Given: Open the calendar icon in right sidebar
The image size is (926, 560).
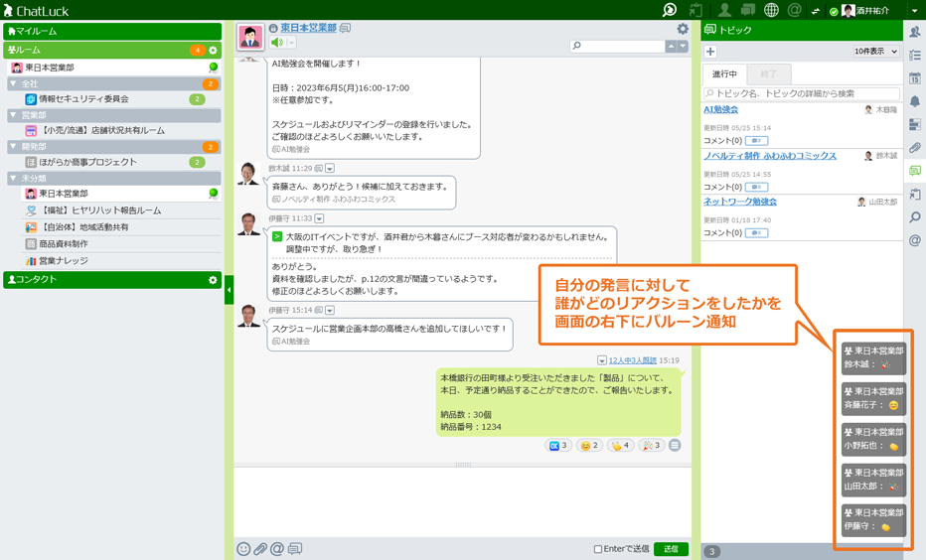Looking at the screenshot, I should [915, 78].
